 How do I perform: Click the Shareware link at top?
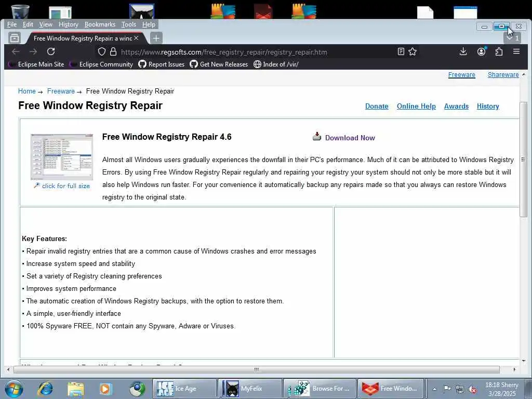click(503, 75)
